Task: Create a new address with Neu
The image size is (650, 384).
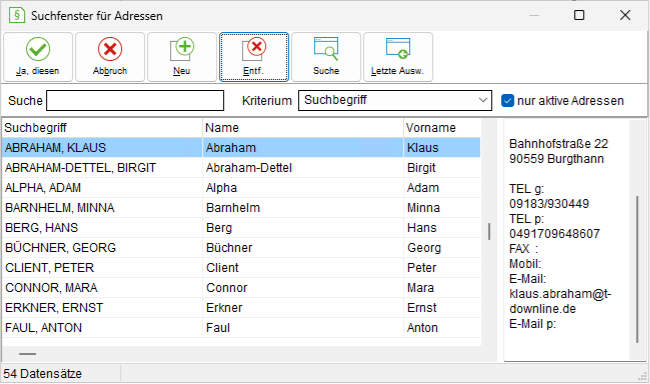Action: pyautogui.click(x=182, y=57)
